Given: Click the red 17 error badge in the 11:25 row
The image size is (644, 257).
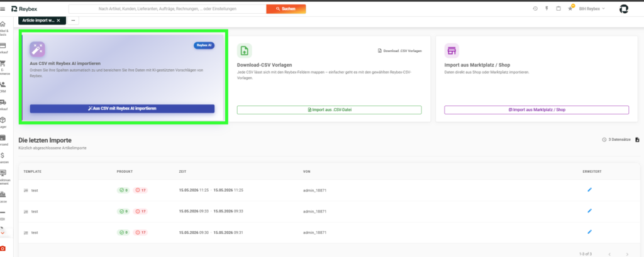Looking at the screenshot, I should (x=140, y=190).
